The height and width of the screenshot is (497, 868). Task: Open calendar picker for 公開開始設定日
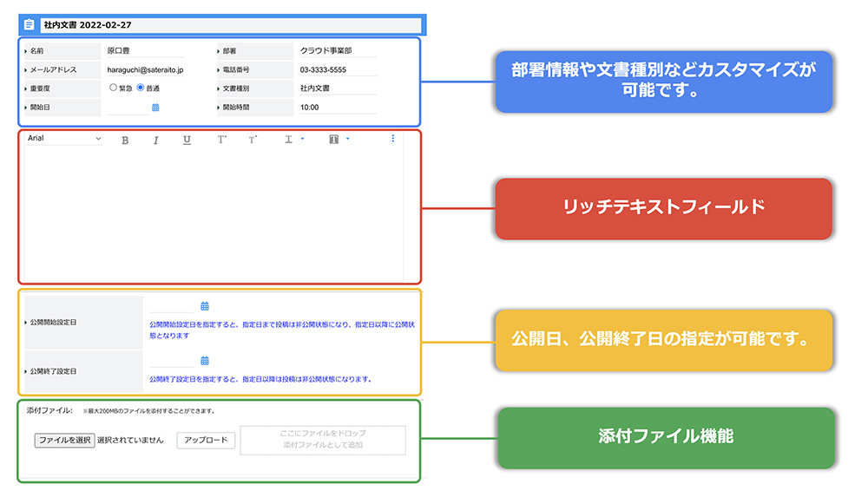(x=205, y=306)
